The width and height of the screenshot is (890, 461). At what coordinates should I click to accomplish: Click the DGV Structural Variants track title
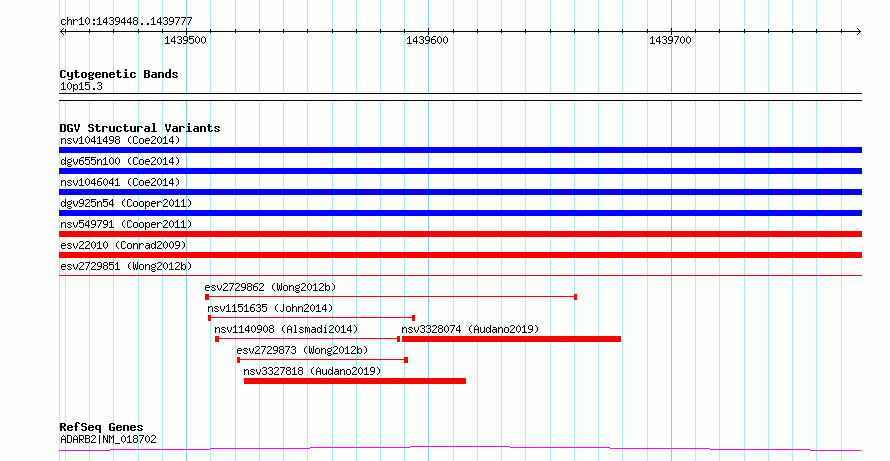point(140,128)
